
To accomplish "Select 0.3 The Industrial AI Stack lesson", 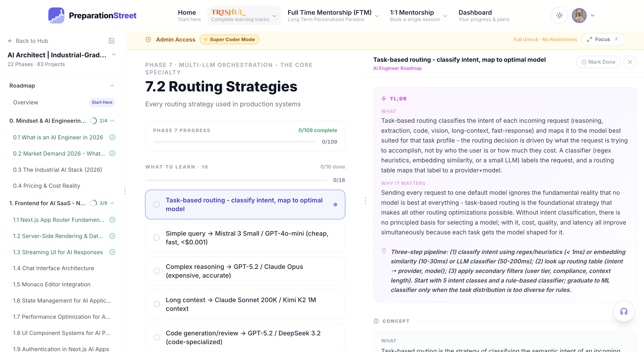I will click(58, 170).
